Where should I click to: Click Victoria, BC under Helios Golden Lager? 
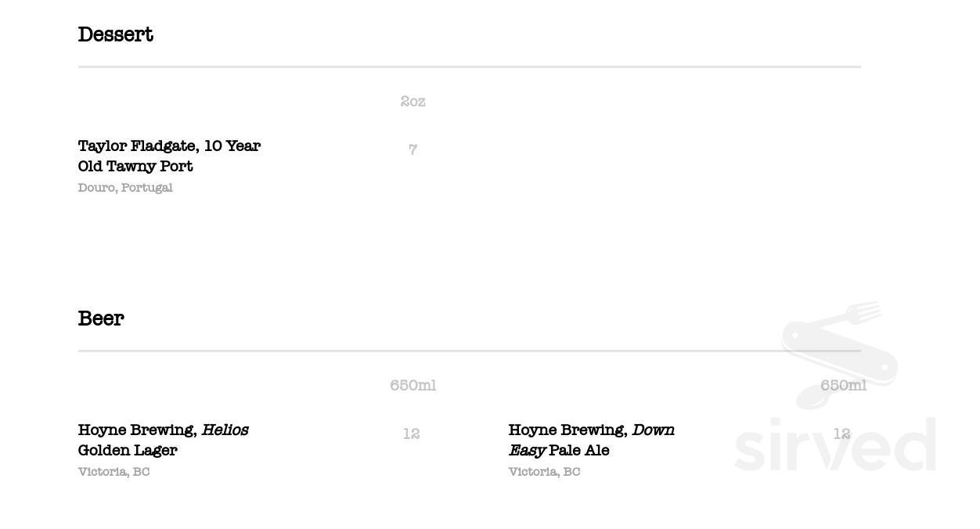pos(113,472)
